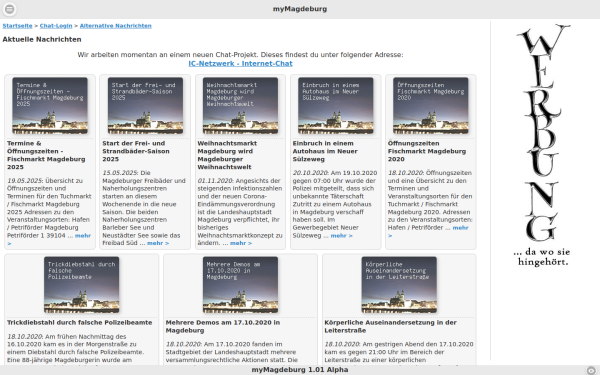Follow 'mehr >' link in Weihnachtsmarkt card
Image resolution: width=600 pixels, height=375 pixels.
241,243
